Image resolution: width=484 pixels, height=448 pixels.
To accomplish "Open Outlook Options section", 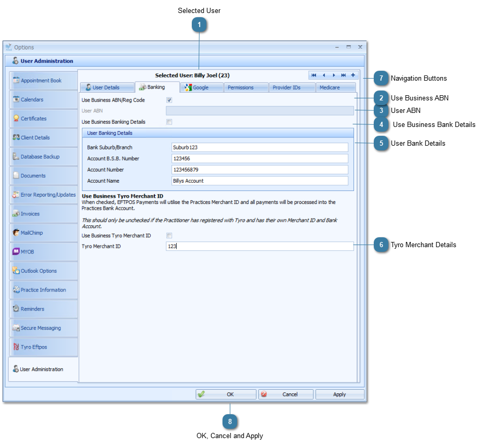I will pyautogui.click(x=43, y=271).
